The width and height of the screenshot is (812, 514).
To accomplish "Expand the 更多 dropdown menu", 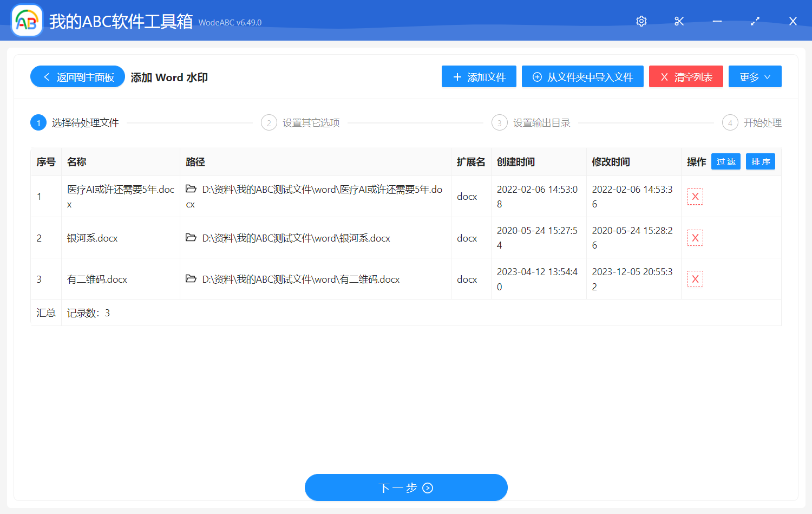I will tap(755, 76).
